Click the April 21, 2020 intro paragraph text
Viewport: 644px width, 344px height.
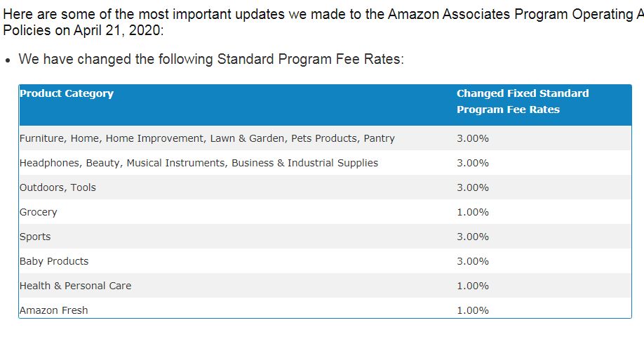pyautogui.click(x=323, y=22)
